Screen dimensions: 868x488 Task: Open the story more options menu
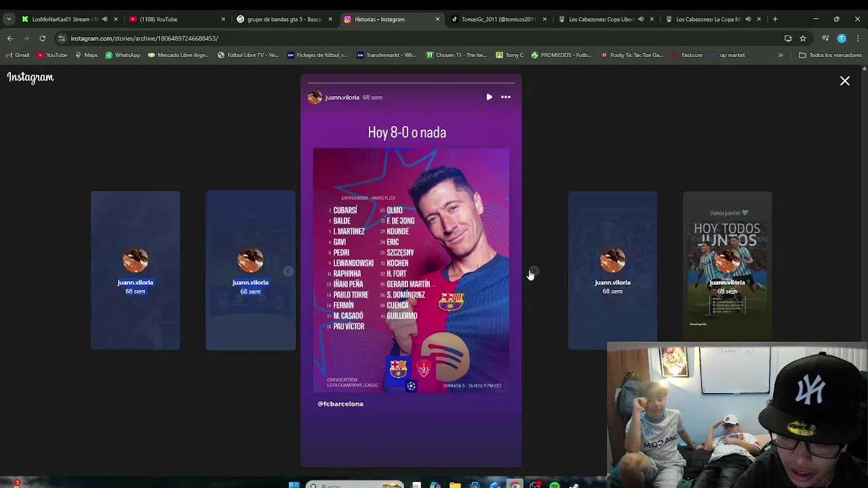tap(506, 97)
